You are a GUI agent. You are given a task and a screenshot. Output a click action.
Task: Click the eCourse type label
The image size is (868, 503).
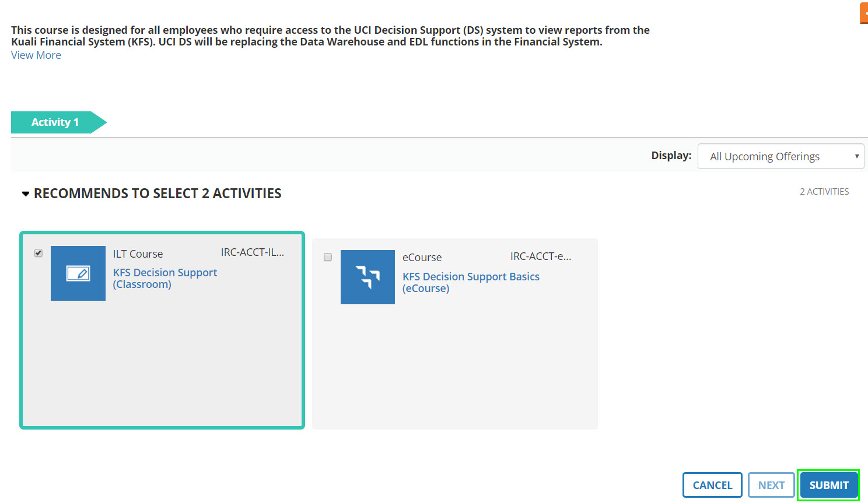(422, 258)
